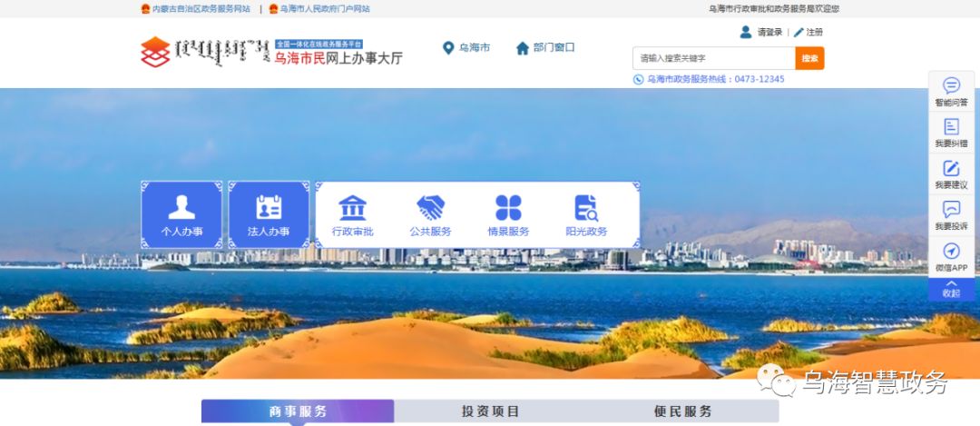This screenshot has width=980, height=426.
Task: Click the 请登录 login link
Action: click(769, 33)
